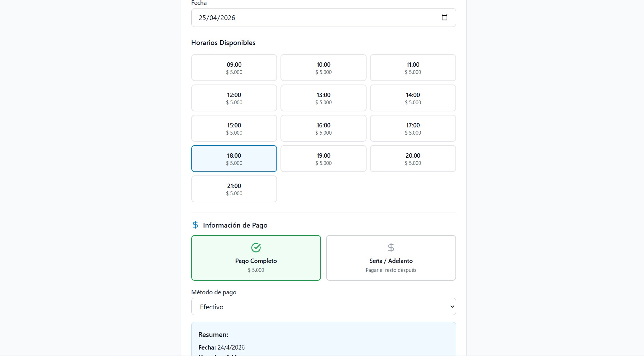Pick the 10:00 time slot
Image resolution: width=644 pixels, height=356 pixels.
(323, 68)
